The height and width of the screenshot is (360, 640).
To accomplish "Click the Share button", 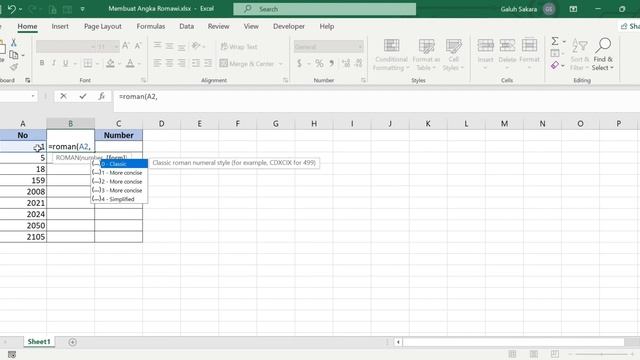I will pyautogui.click(x=629, y=26).
